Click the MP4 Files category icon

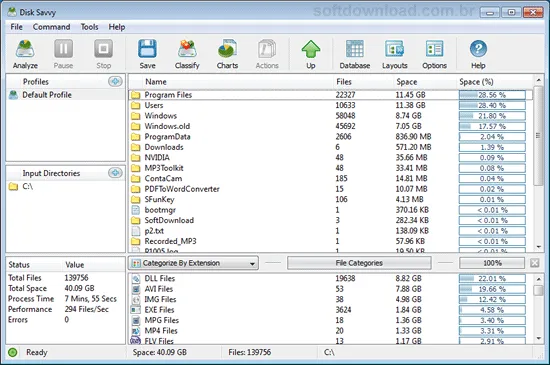[x=136, y=331]
